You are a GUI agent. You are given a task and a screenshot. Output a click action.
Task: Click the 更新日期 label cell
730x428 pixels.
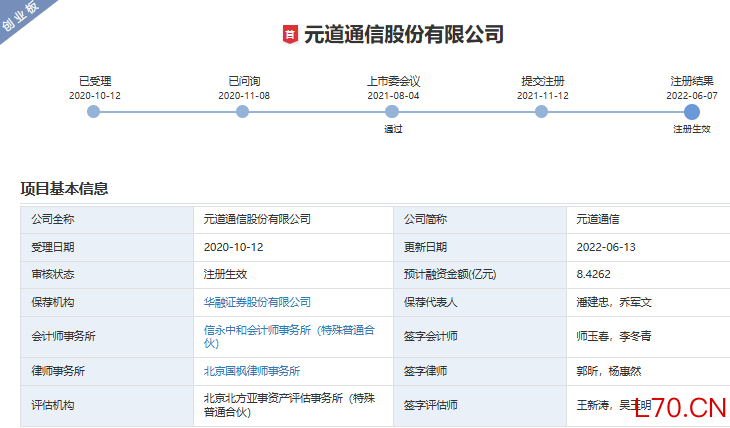click(480, 247)
